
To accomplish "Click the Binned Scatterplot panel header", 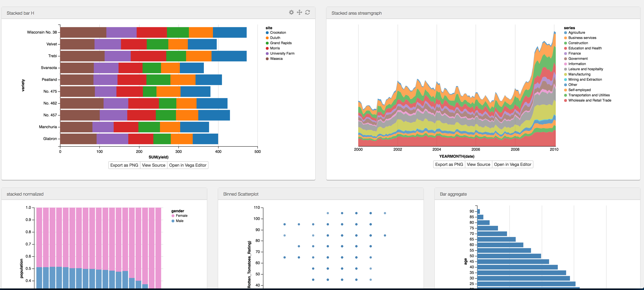I will coord(241,194).
